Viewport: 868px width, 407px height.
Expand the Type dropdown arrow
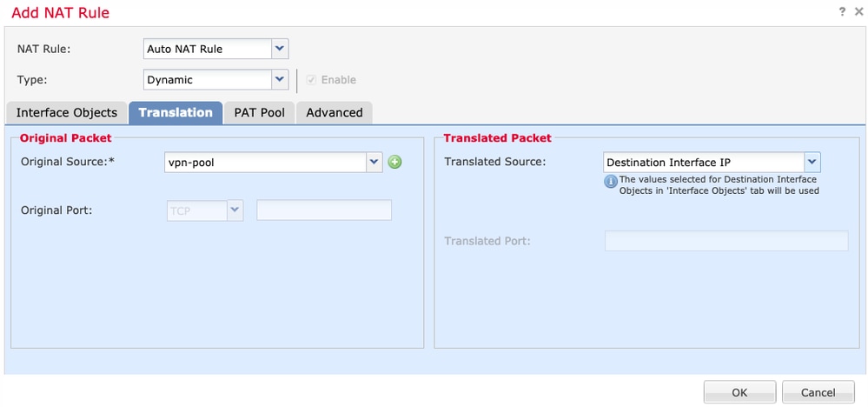click(280, 80)
